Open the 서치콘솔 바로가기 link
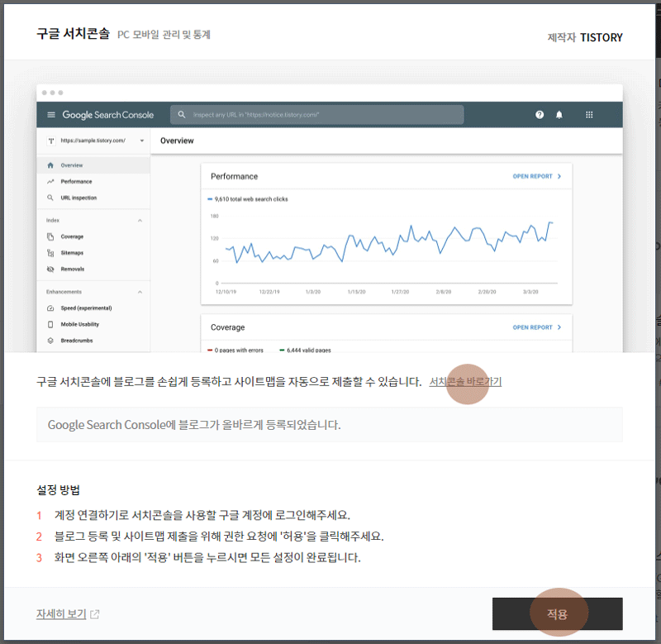Viewport: 661px width, 644px height. coord(465,382)
